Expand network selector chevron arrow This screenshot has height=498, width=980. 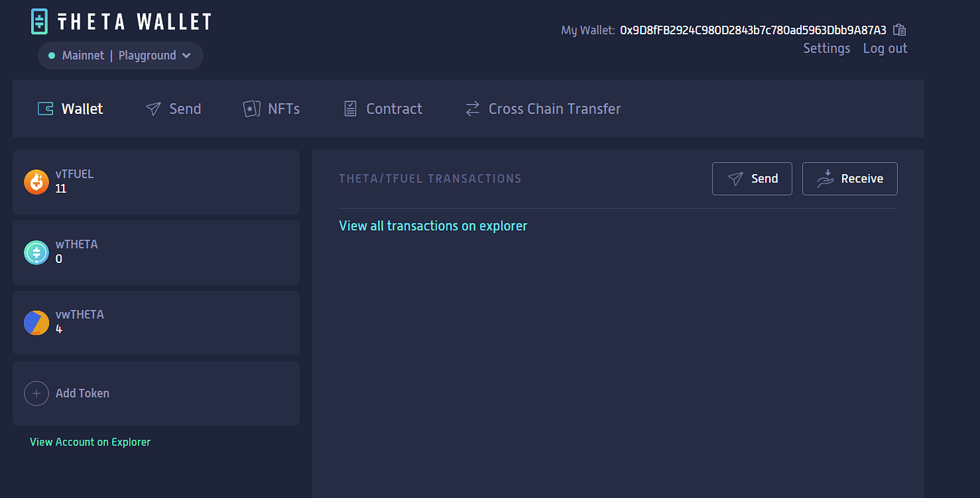tap(186, 55)
